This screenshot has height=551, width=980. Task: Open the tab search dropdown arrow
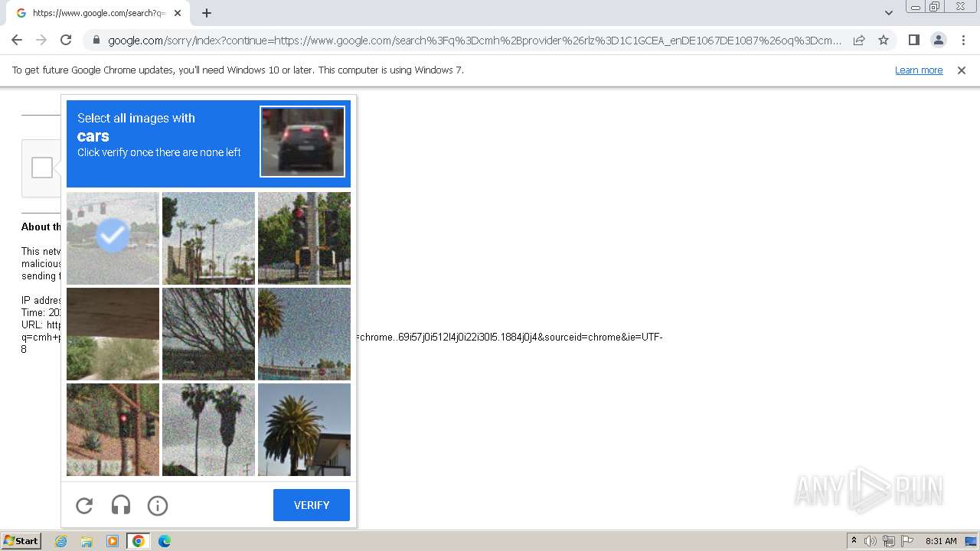(x=888, y=13)
